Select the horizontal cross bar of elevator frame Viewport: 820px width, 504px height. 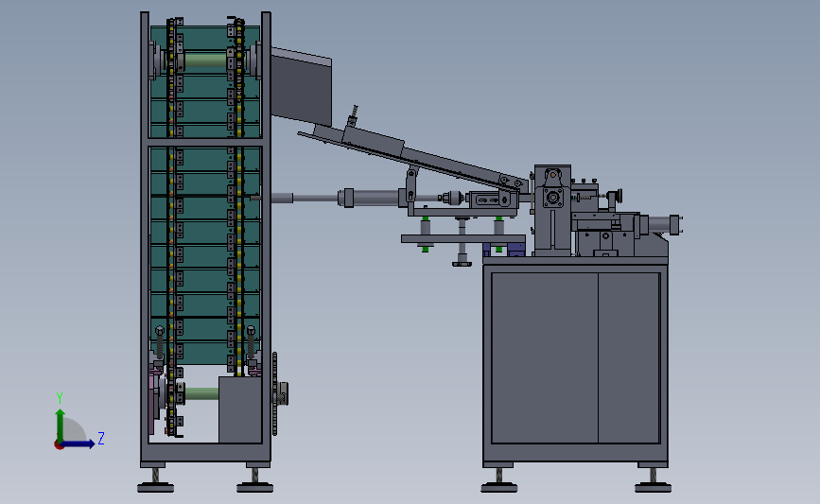pyautogui.click(x=205, y=142)
